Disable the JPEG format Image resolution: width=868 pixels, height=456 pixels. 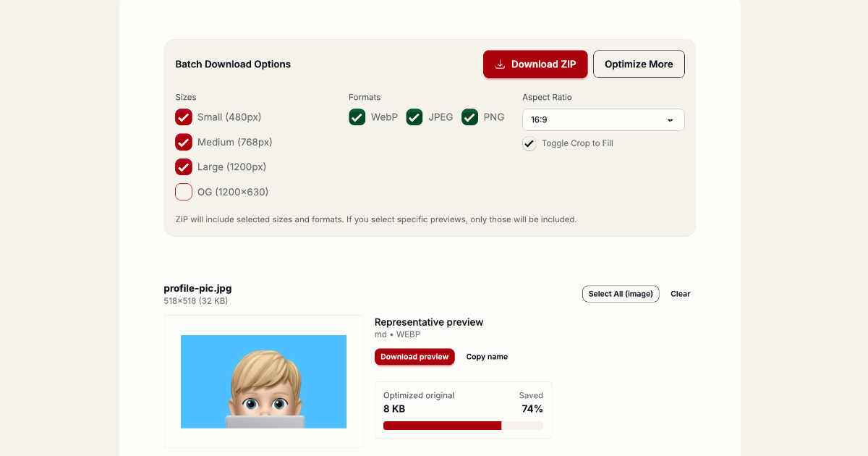[x=414, y=117]
